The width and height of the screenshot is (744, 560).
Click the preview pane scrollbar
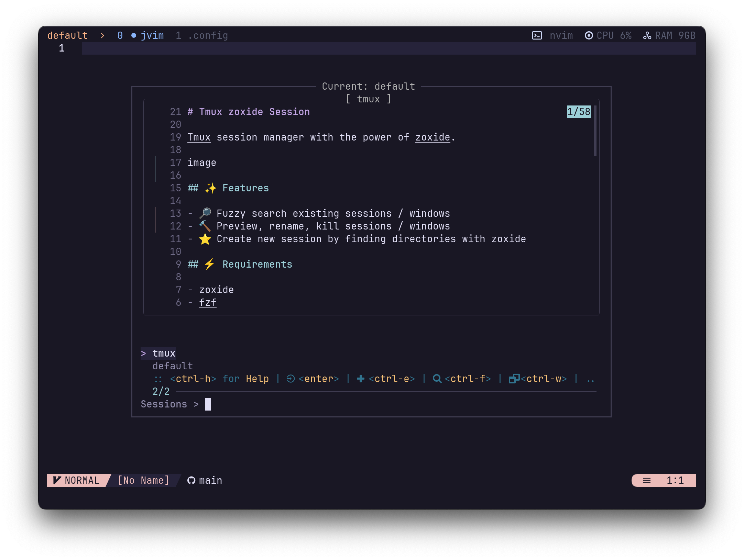595,131
